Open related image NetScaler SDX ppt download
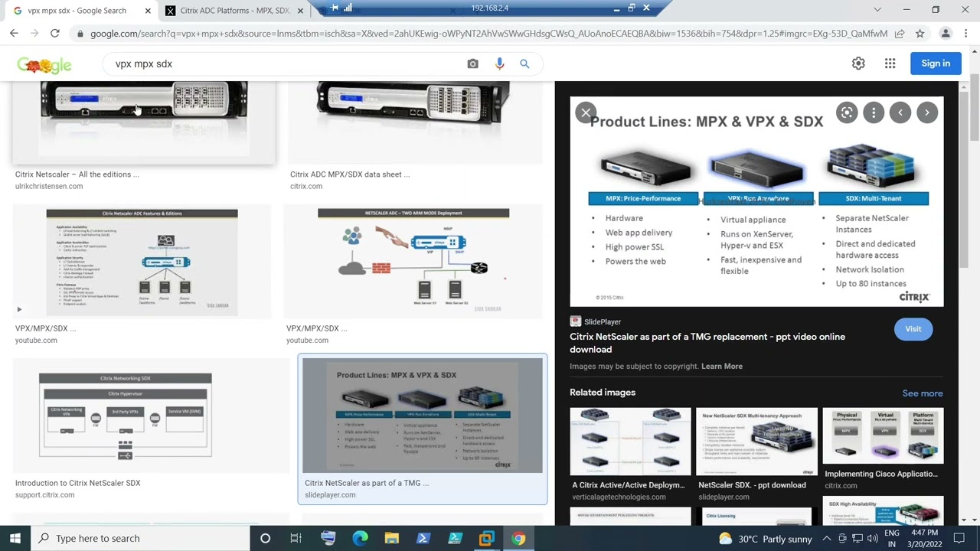Screen dimensions: 980x551 [x=756, y=442]
